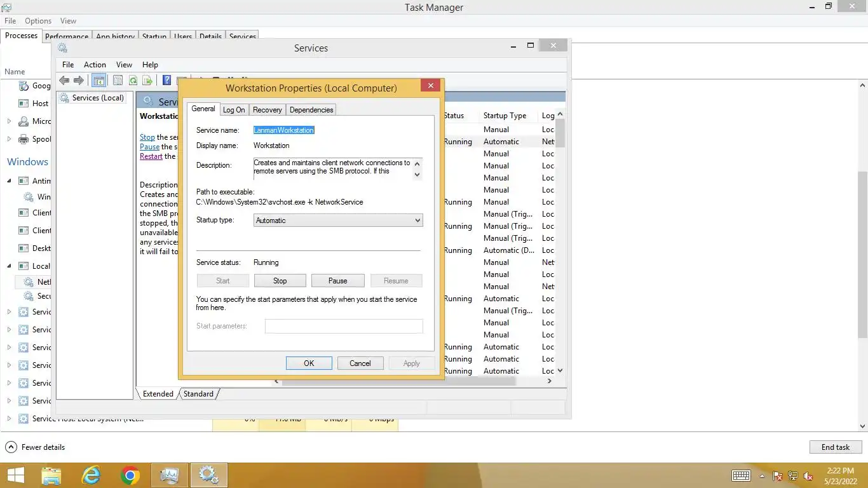This screenshot has height=488, width=868.
Task: Click the Services gear taskbar icon
Action: (x=209, y=475)
